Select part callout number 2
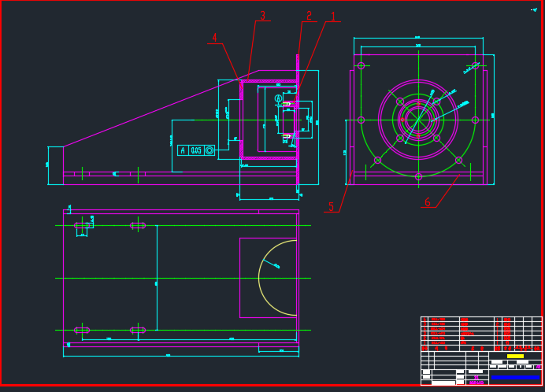The width and height of the screenshot is (545, 392). (309, 16)
